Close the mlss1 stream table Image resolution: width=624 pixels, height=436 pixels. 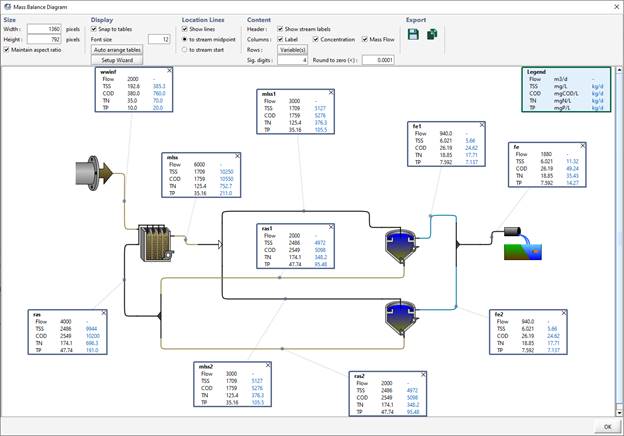[331, 92]
